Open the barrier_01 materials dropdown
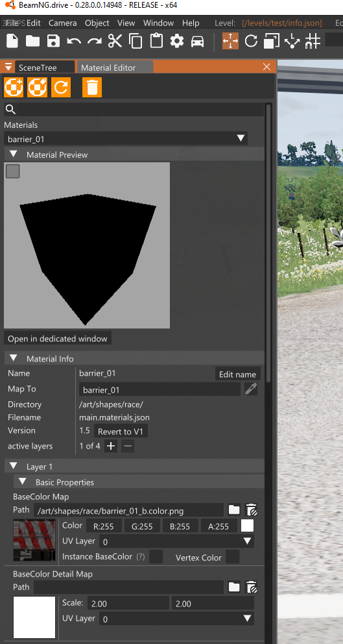Viewport: 343px width, 644px height. (x=126, y=138)
